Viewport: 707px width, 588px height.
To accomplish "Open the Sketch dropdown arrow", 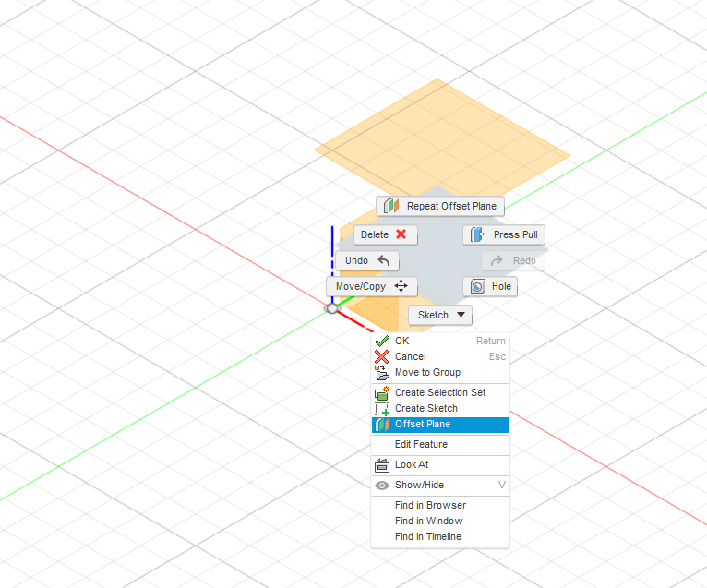I will [x=457, y=315].
